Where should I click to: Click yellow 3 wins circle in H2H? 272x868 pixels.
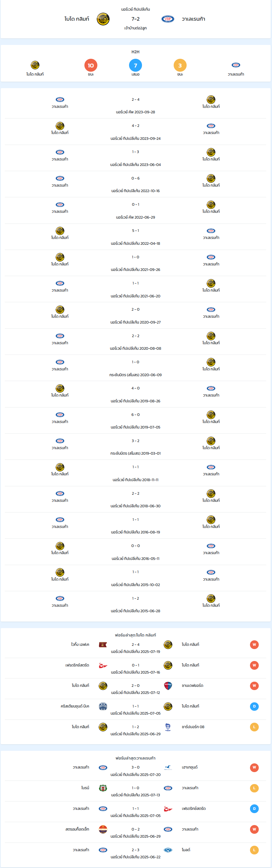tap(180, 65)
